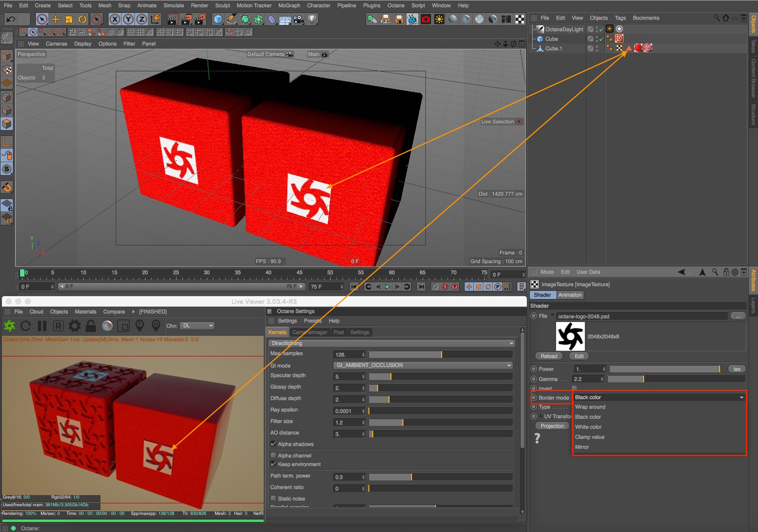Select the Rotate tool in the top toolbar

pos(83,19)
